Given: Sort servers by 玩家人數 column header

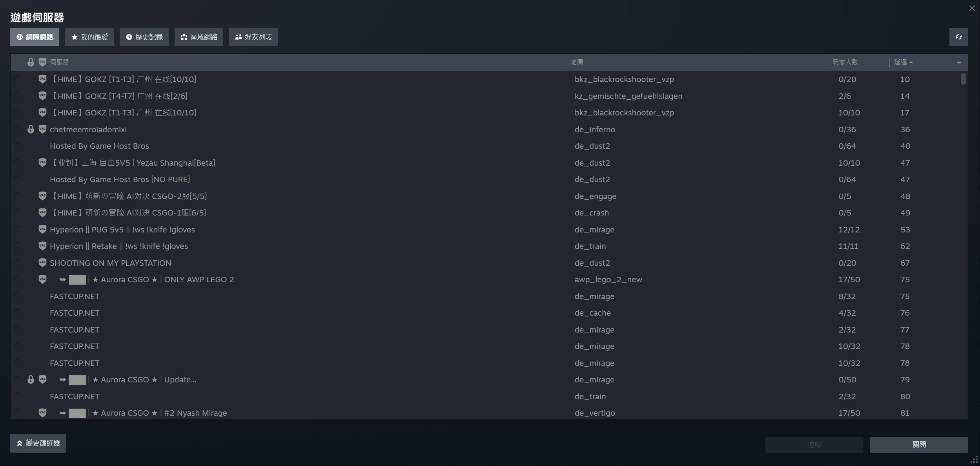Looking at the screenshot, I should pos(845,62).
